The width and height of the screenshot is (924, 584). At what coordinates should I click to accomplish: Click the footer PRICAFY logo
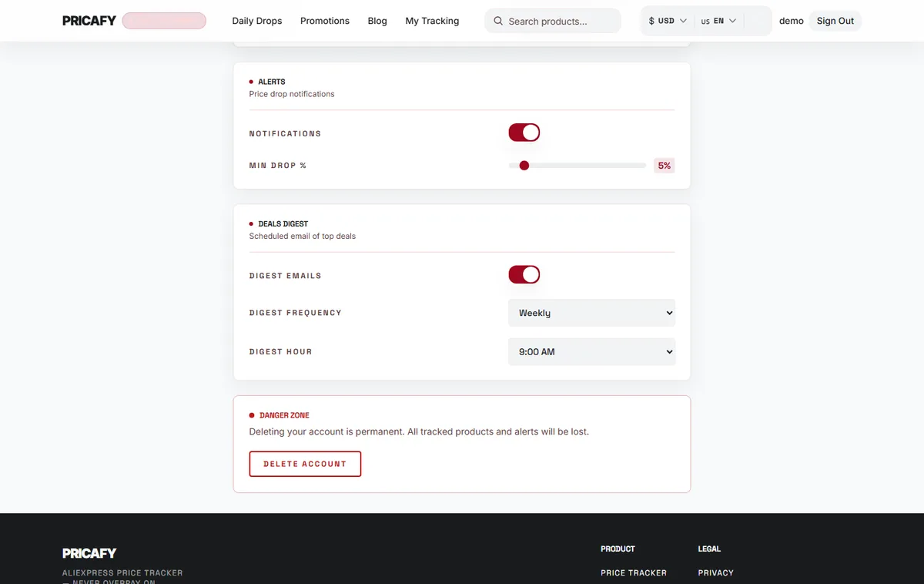89,553
